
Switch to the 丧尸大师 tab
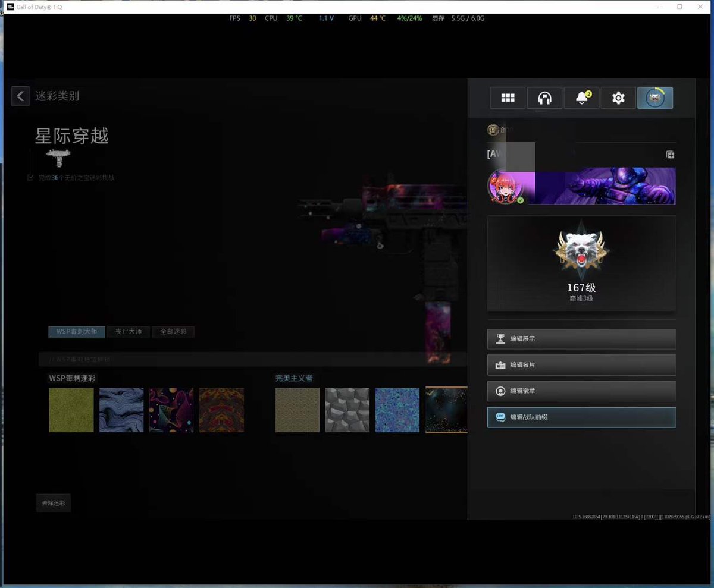pos(128,332)
